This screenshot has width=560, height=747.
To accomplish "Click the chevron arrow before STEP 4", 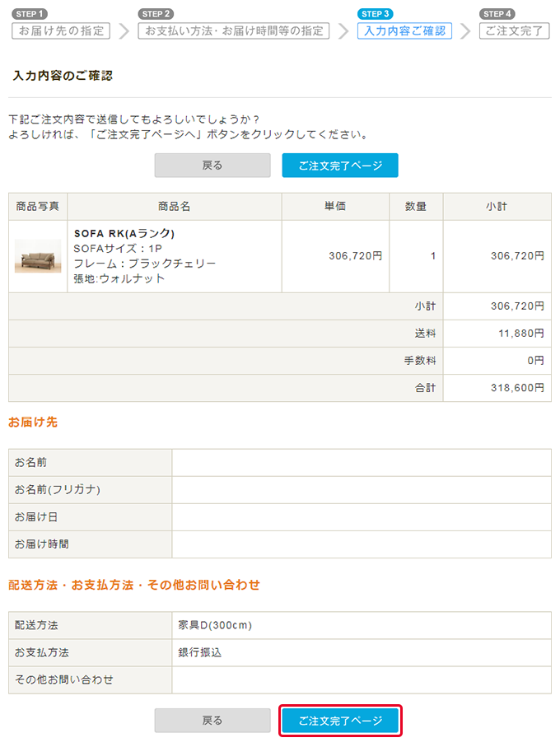I will 465,31.
